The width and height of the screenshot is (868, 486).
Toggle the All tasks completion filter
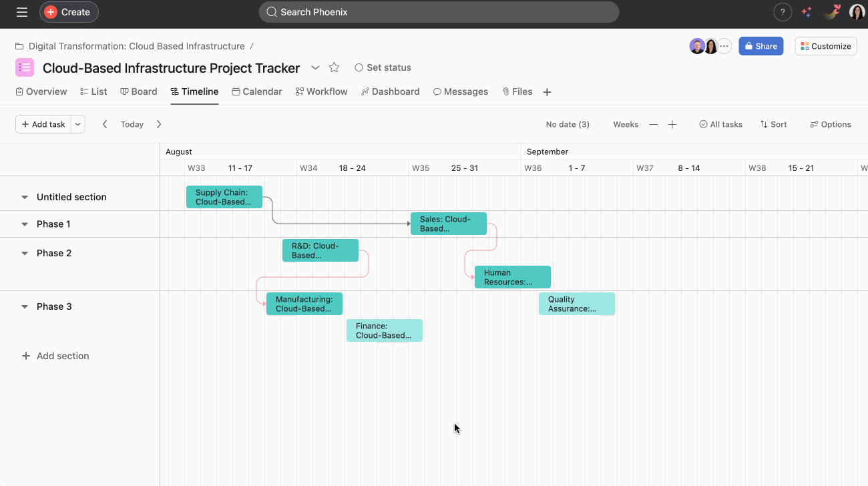[720, 124]
